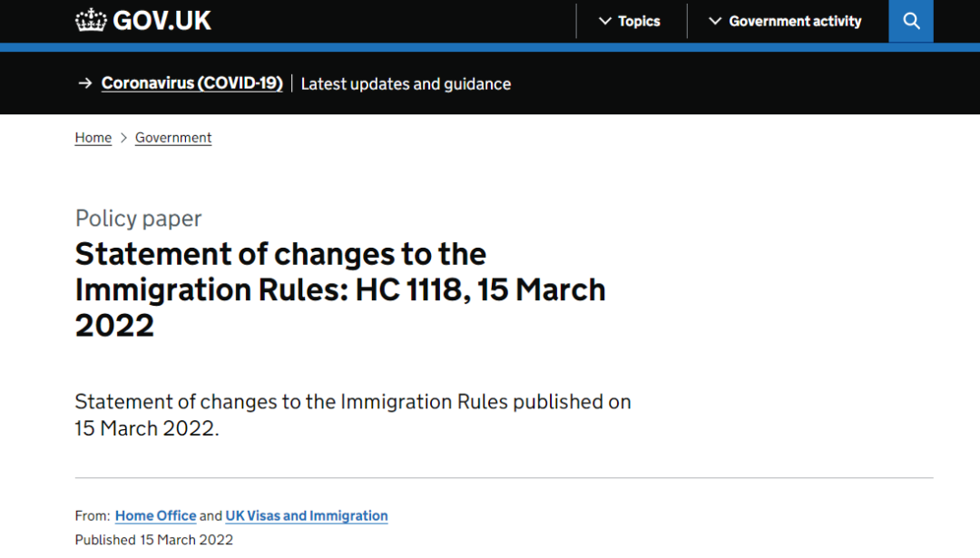Click the Policy paper label
The height and width of the screenshot is (558, 980).
click(x=138, y=219)
